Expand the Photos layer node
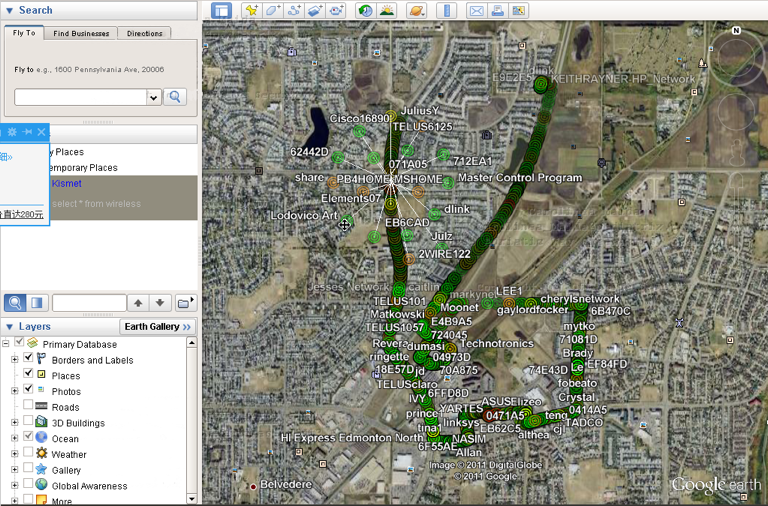The height and width of the screenshot is (506, 768). click(14, 391)
